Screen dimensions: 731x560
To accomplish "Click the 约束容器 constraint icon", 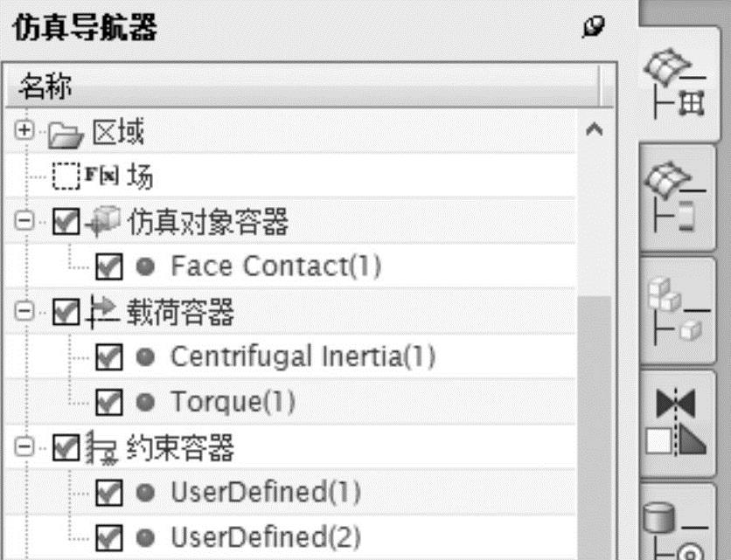I will [102, 450].
